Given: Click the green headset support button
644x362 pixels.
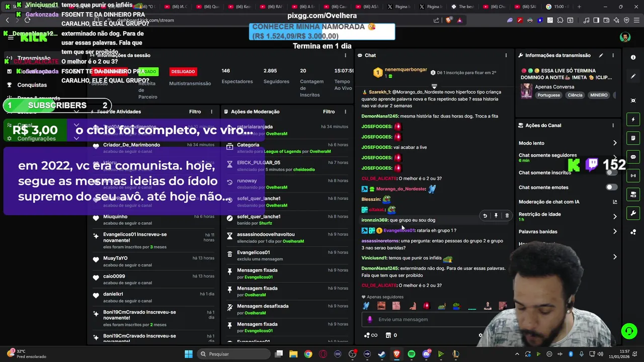Looking at the screenshot, I should [629, 331].
